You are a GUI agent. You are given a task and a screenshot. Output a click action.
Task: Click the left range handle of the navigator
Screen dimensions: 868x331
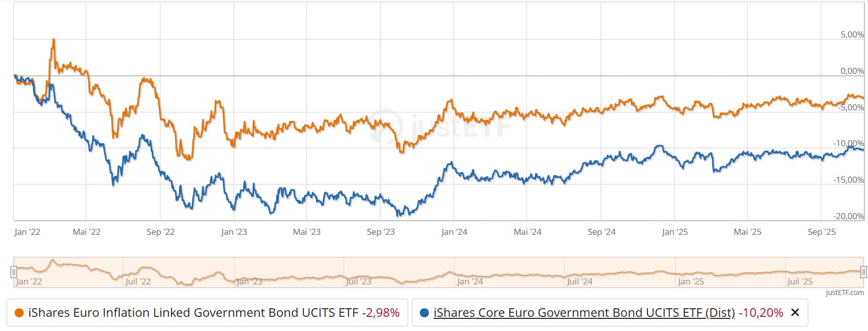[x=14, y=272]
